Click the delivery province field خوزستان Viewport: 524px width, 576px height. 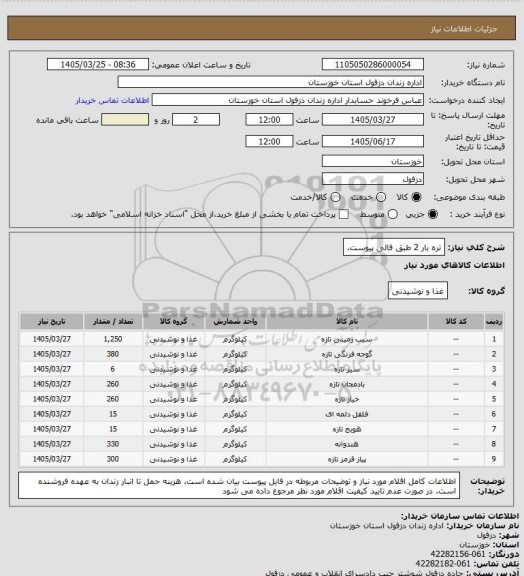tap(373, 161)
